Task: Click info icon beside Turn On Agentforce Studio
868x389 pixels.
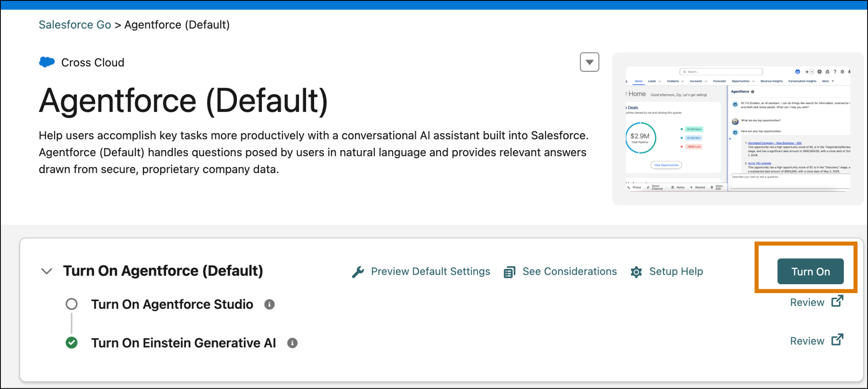Action: (270, 304)
